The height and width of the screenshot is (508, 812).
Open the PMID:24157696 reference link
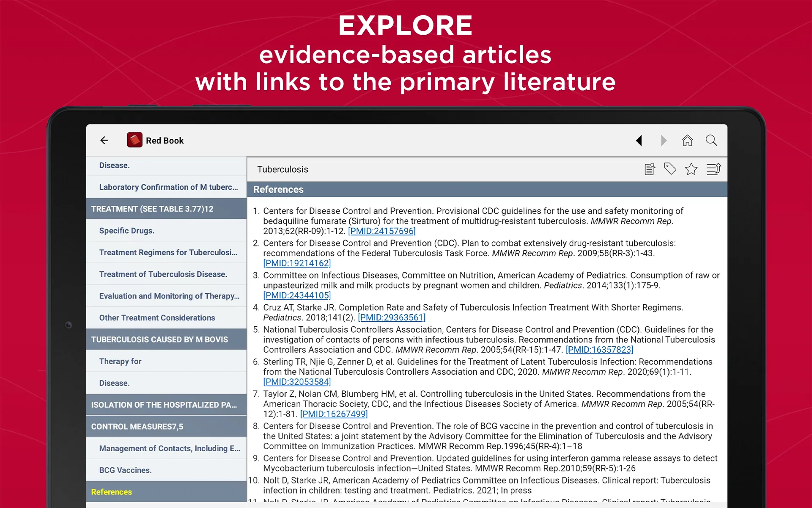(379, 232)
